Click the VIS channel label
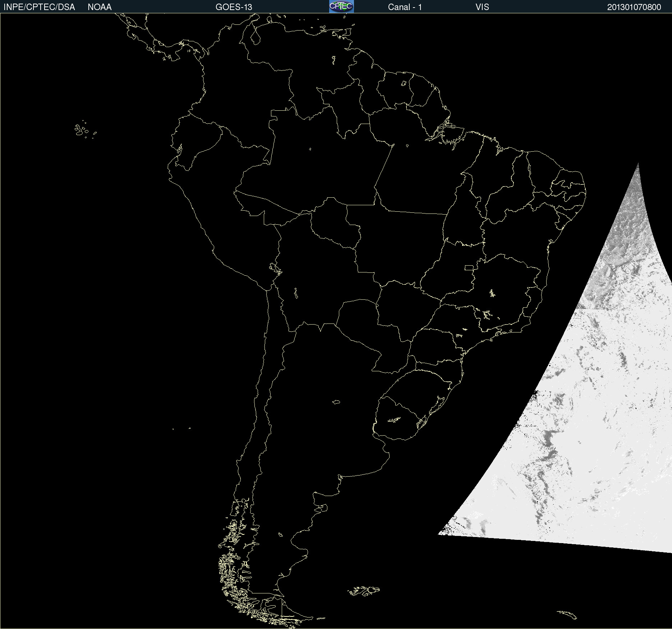672x629 pixels. pyautogui.click(x=482, y=7)
